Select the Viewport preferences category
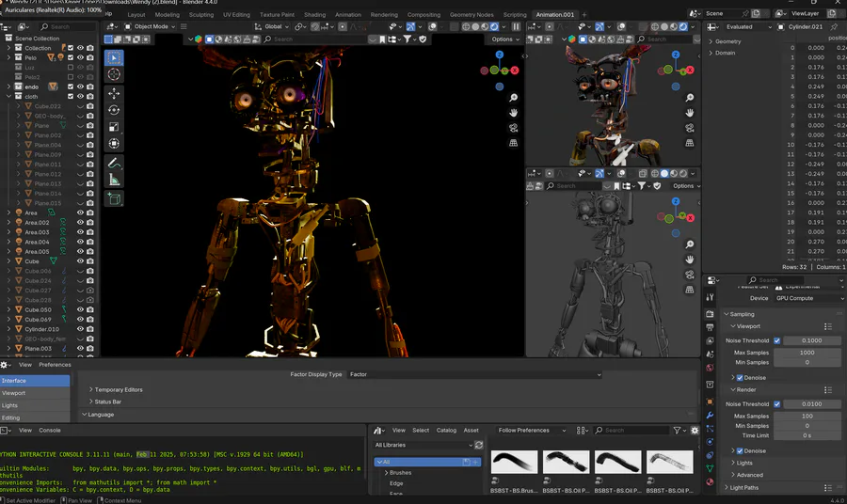Viewport: 847px width, 504px height. click(35, 393)
